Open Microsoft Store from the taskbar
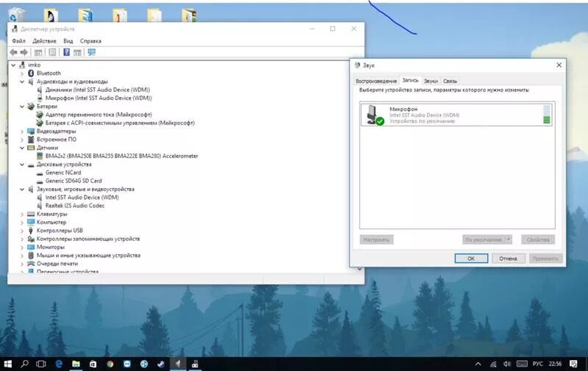Viewport: 588px width, 371px height. [93, 364]
